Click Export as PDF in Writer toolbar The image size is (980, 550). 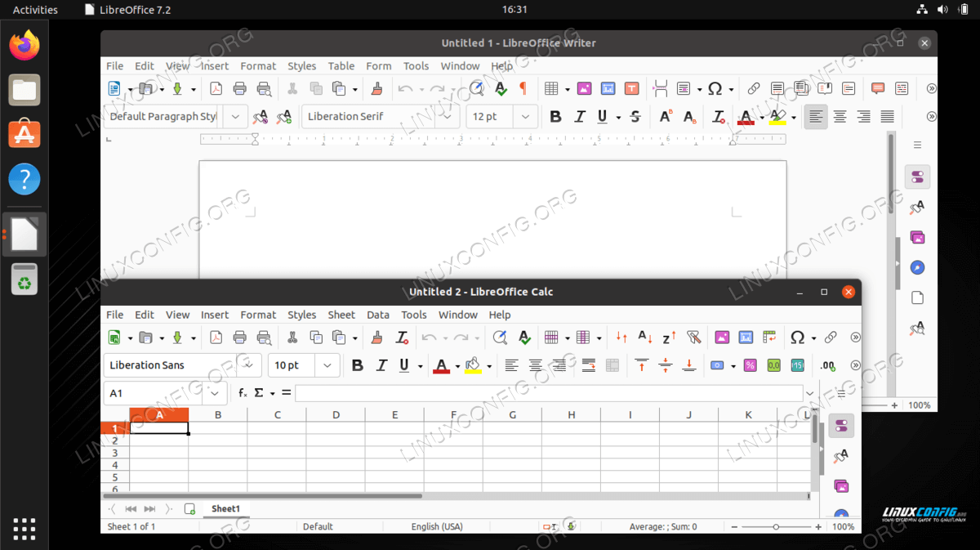pos(216,89)
